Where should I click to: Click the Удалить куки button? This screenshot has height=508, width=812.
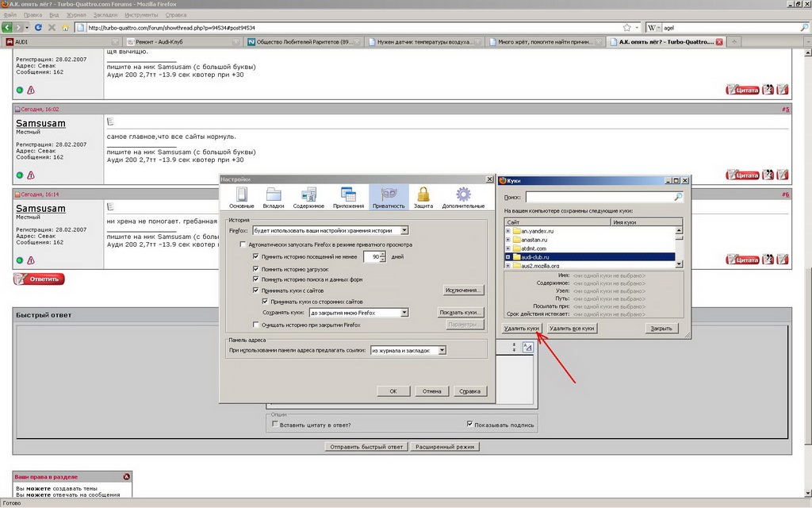(522, 328)
